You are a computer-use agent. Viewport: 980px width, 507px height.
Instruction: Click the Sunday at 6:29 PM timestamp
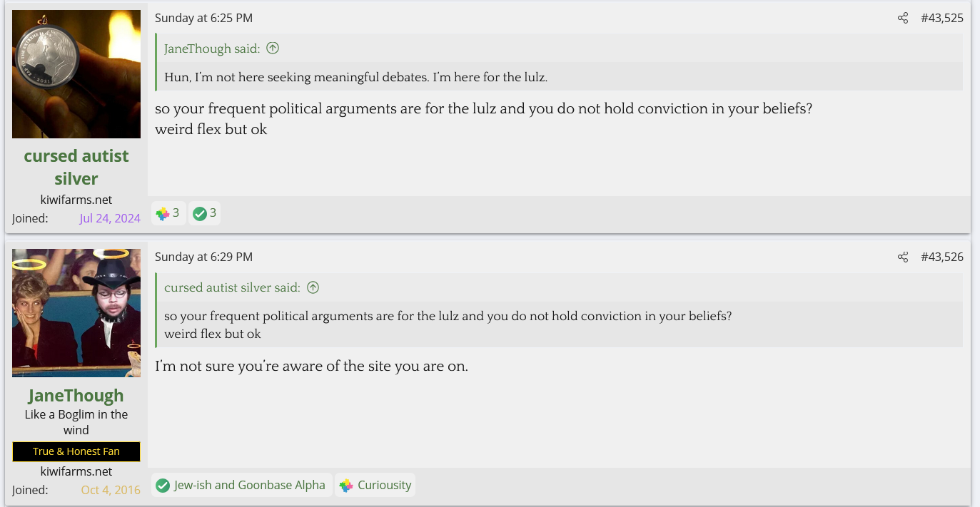203,257
